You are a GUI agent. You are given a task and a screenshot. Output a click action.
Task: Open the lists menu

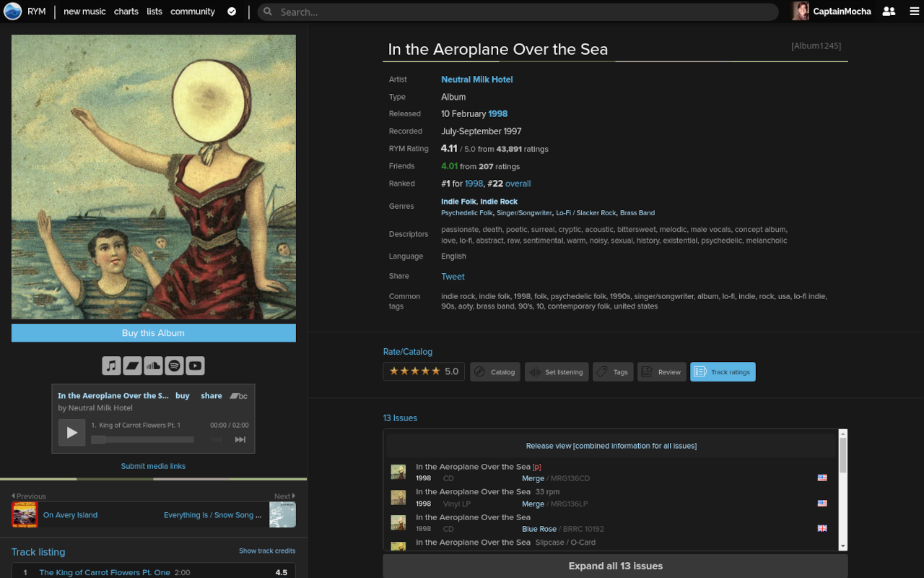click(154, 12)
